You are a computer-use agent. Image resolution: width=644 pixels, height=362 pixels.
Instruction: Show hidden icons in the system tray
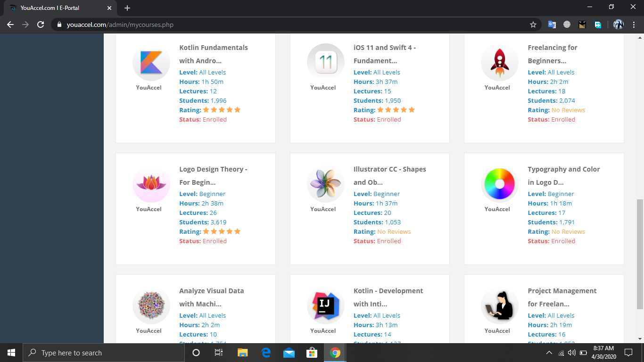click(x=549, y=353)
